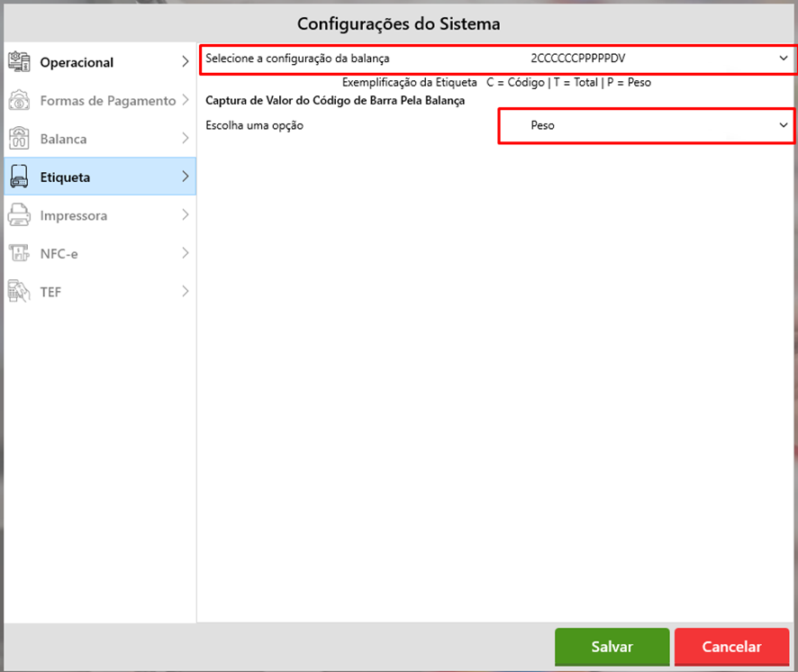Select the Operacional text label in sidebar

77,63
